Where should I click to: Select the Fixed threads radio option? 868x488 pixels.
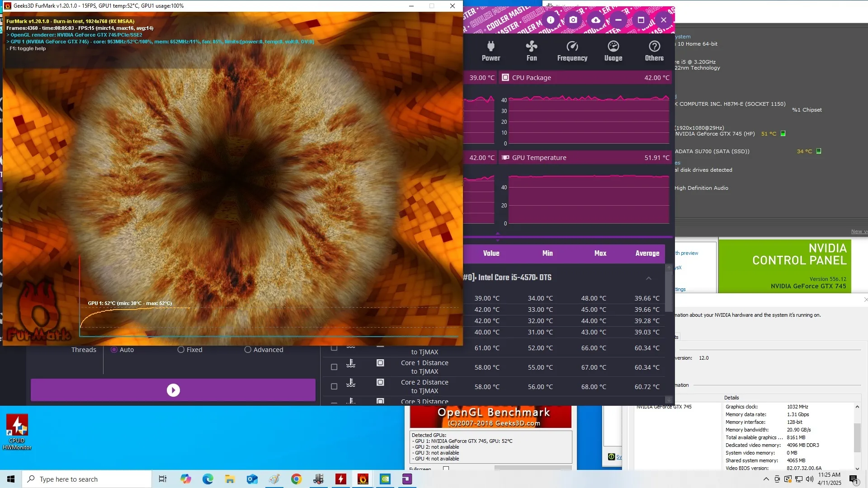coord(181,350)
